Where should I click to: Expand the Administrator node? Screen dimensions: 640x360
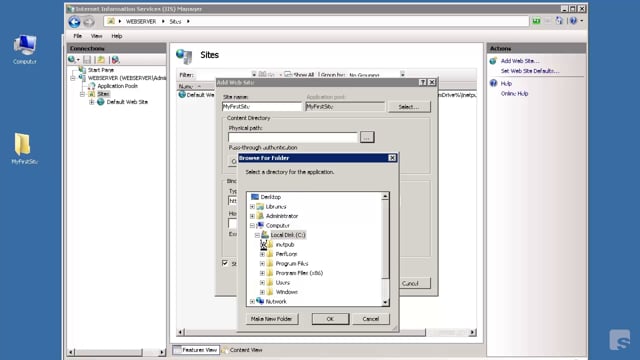[x=252, y=216]
